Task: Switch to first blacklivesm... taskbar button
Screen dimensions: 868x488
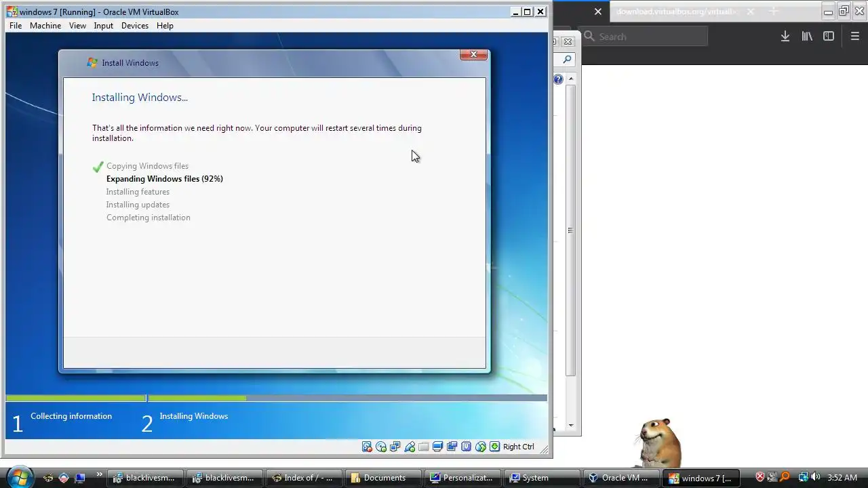Action: click(x=144, y=478)
